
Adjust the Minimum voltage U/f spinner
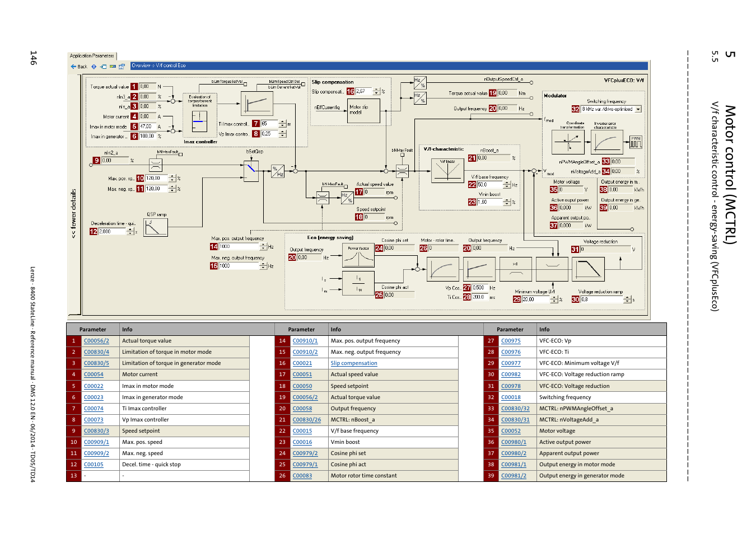click(554, 299)
